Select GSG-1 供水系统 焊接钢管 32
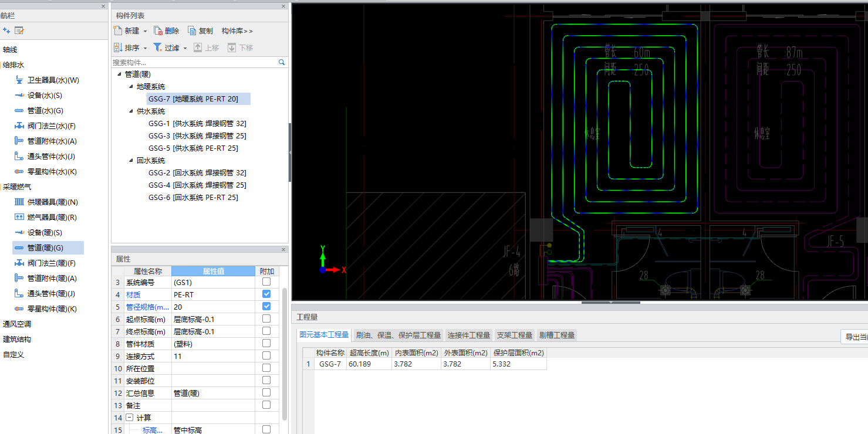Screen dimensions: 868x434 point(197,123)
